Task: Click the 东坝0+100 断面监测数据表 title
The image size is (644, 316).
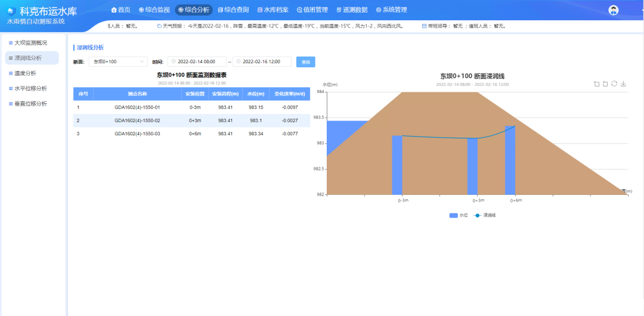Action: coord(192,75)
